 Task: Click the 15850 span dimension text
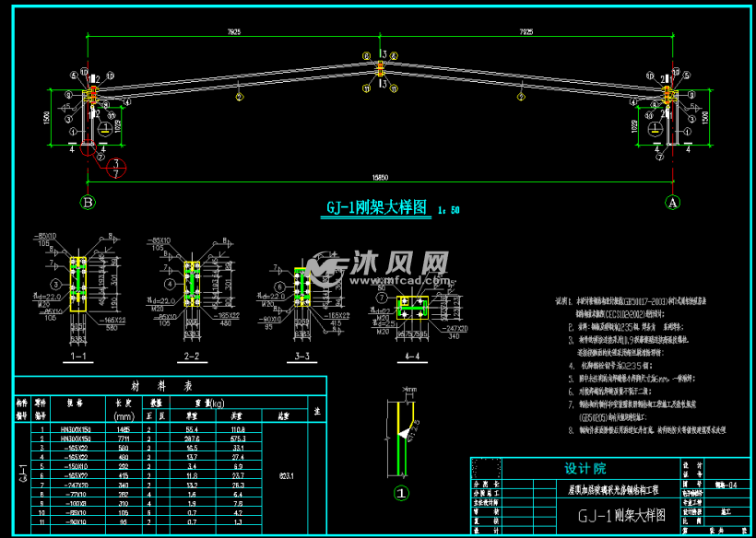tap(380, 178)
